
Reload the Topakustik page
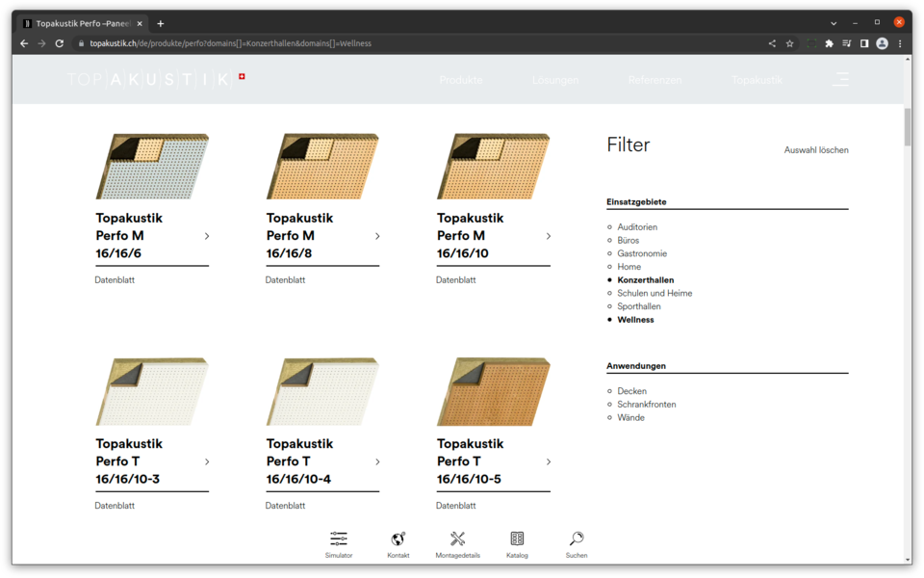pyautogui.click(x=60, y=43)
